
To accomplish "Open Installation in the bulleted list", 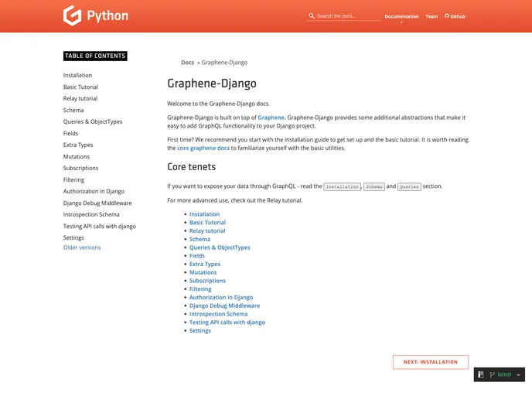I will pyautogui.click(x=204, y=214).
